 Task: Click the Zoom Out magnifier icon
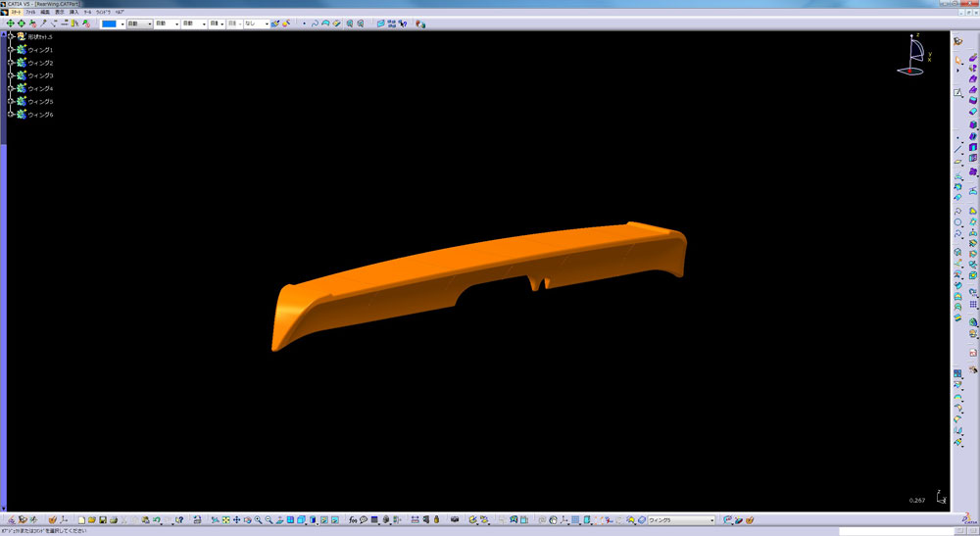coord(269,519)
